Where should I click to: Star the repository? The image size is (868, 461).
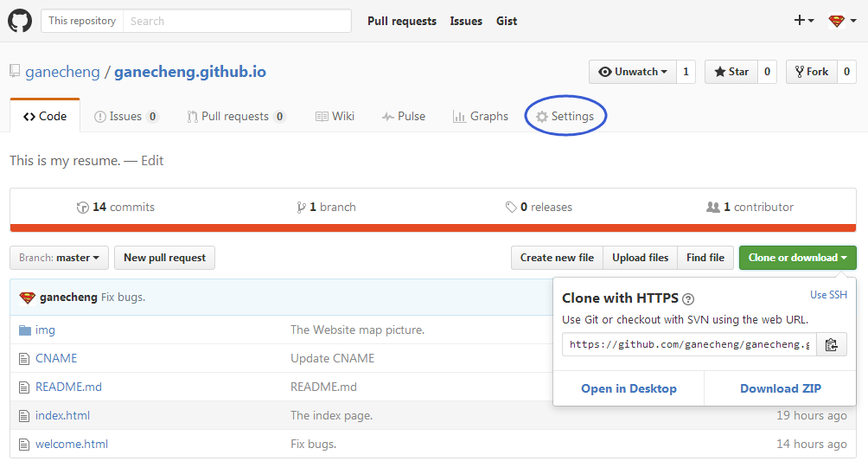pos(731,72)
